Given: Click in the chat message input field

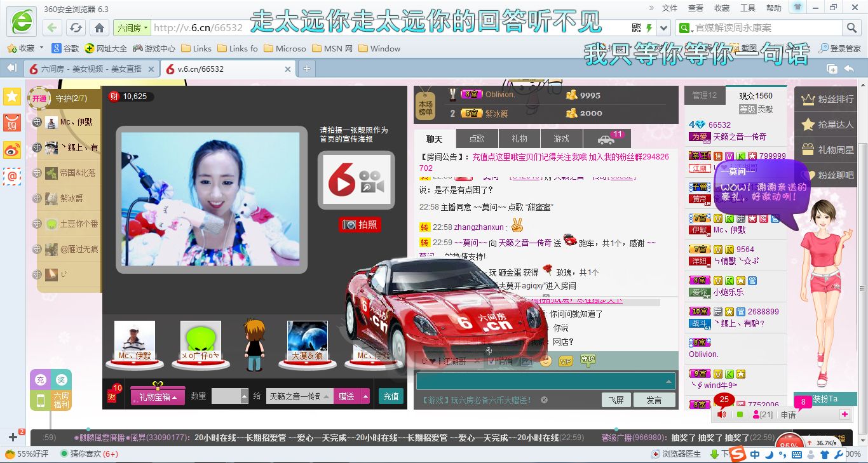Looking at the screenshot, I should click(x=546, y=381).
